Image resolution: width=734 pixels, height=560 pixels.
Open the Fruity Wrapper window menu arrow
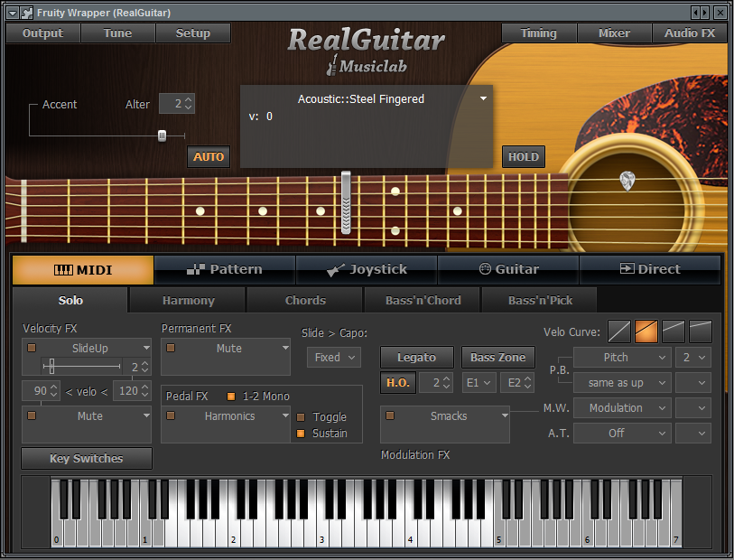[14, 13]
